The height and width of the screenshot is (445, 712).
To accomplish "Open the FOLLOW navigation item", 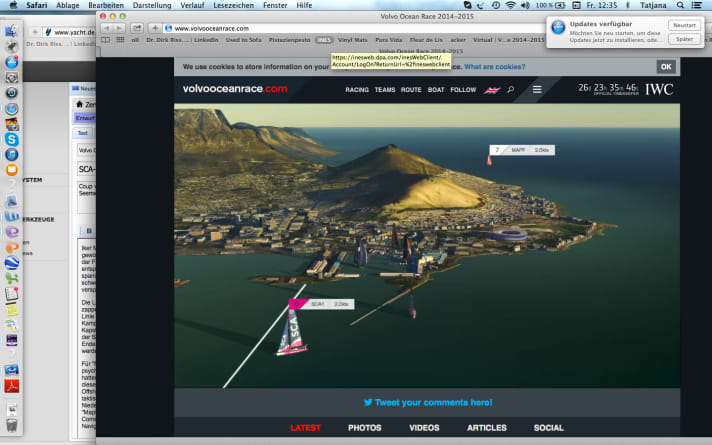I will point(463,90).
